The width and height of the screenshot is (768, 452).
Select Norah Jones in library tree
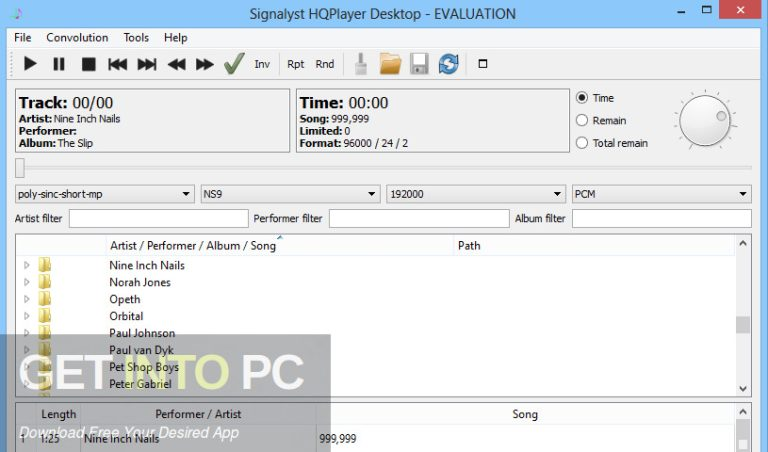140,282
